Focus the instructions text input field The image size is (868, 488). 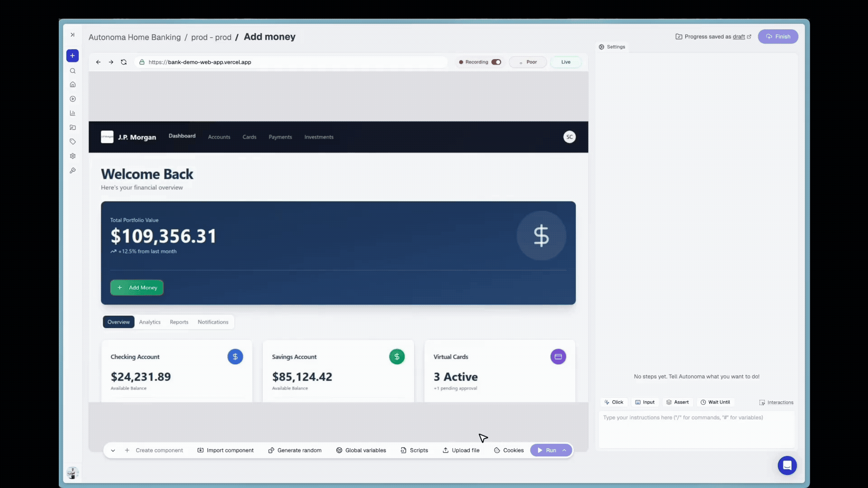click(696, 428)
